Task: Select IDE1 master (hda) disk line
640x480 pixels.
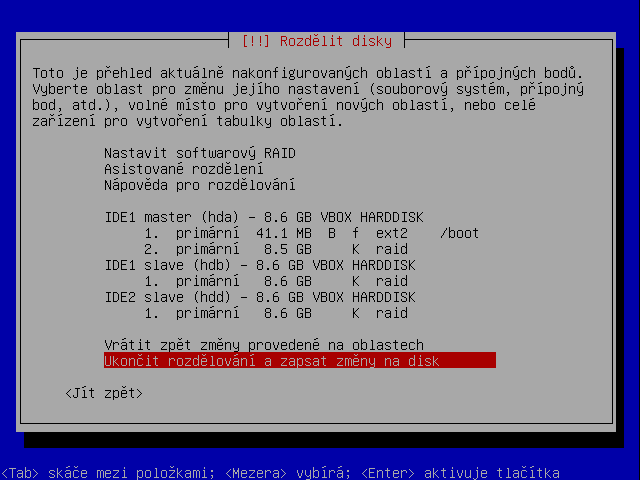Action: 264,217
